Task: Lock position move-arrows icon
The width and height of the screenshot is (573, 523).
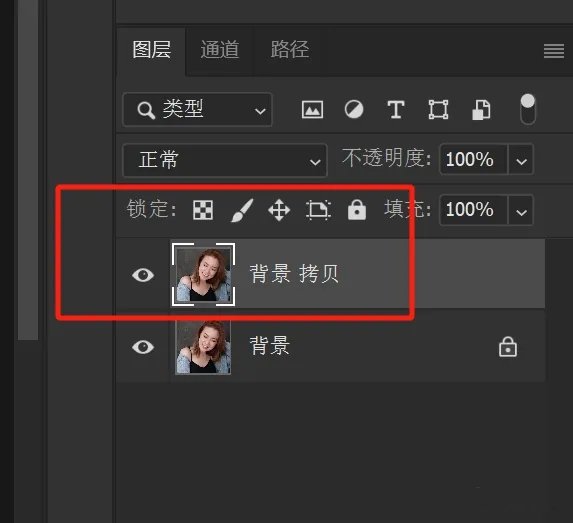Action: [279, 210]
